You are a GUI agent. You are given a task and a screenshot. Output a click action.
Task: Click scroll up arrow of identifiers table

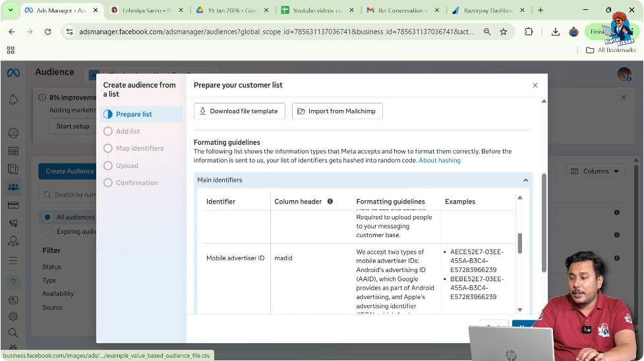point(520,198)
